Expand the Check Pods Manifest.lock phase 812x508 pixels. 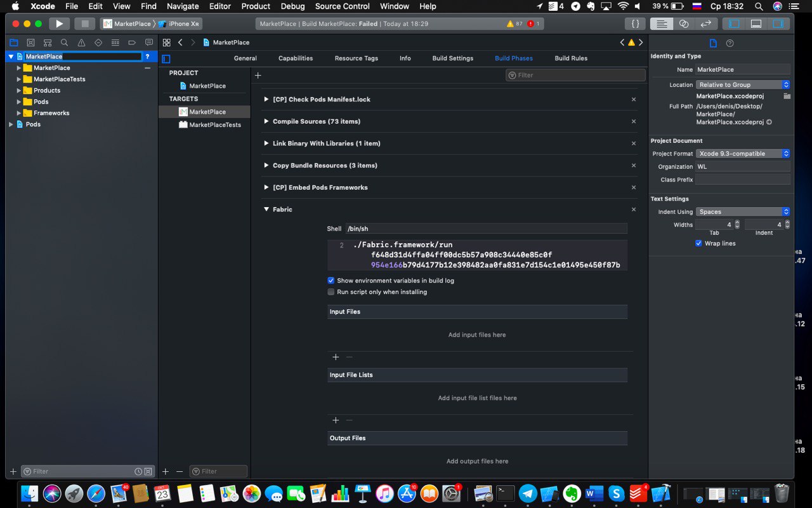(266, 99)
